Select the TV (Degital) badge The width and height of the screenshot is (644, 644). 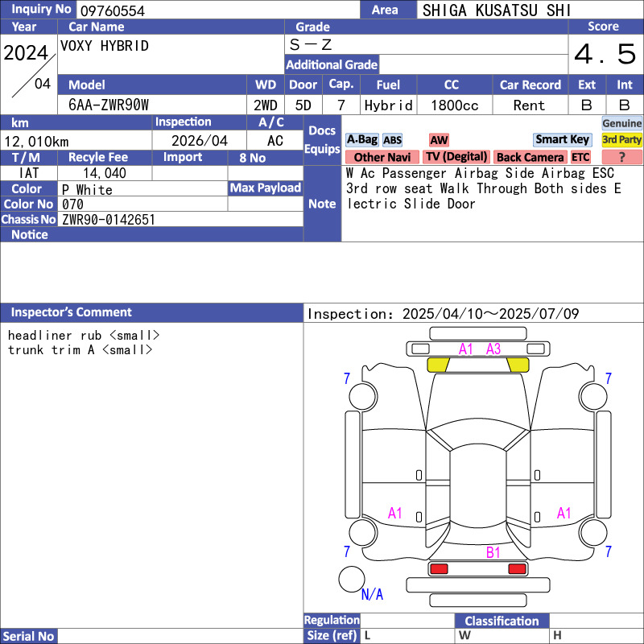tap(456, 157)
